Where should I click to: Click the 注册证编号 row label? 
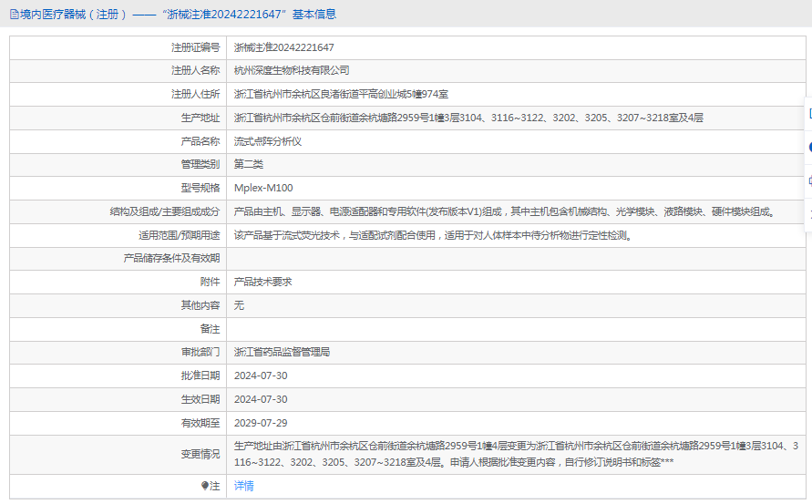coord(195,47)
